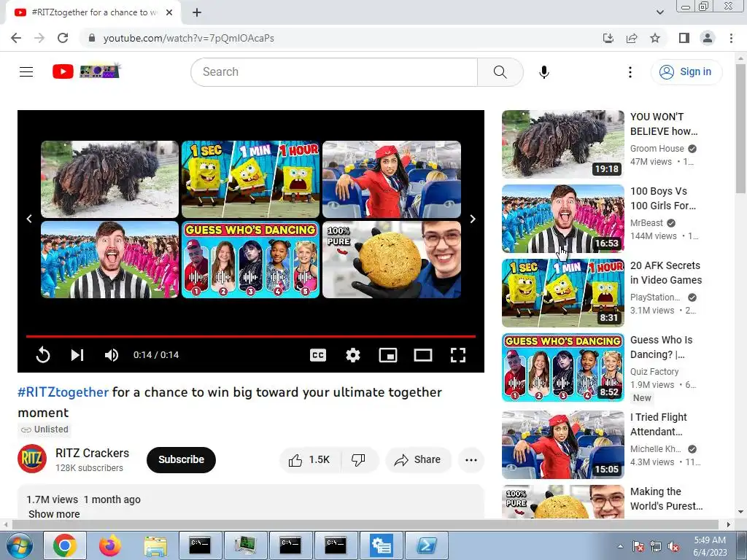This screenshot has height=560, width=747.
Task: Reload the page in Chrome
Action: point(63,38)
